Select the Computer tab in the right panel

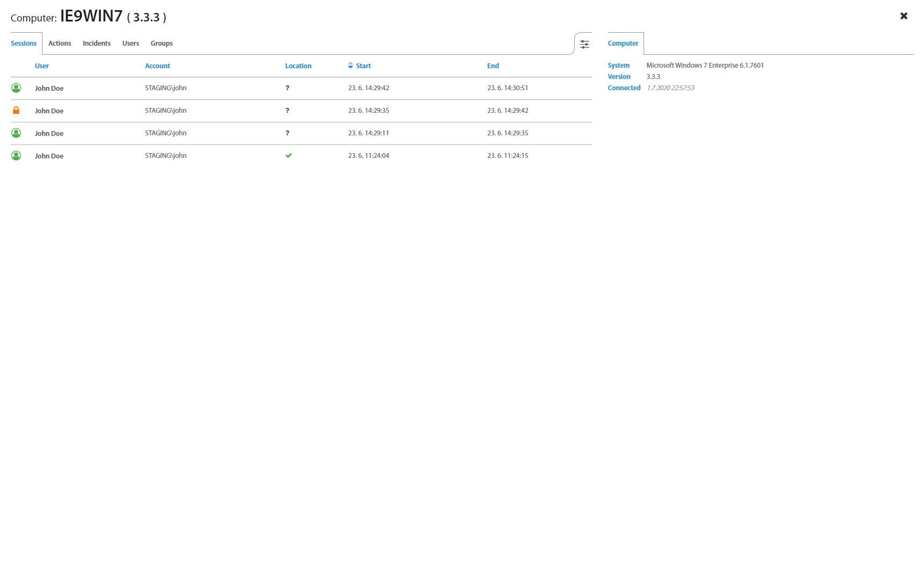[x=623, y=44]
